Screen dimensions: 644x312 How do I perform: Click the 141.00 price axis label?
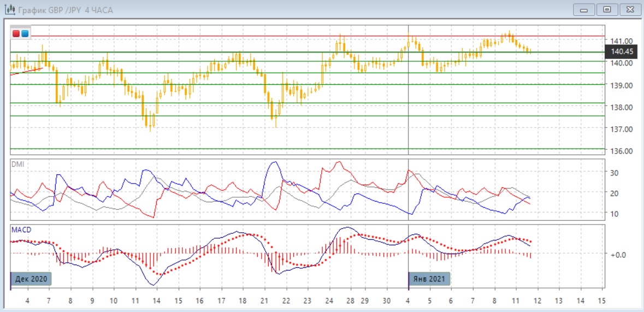[x=622, y=41]
